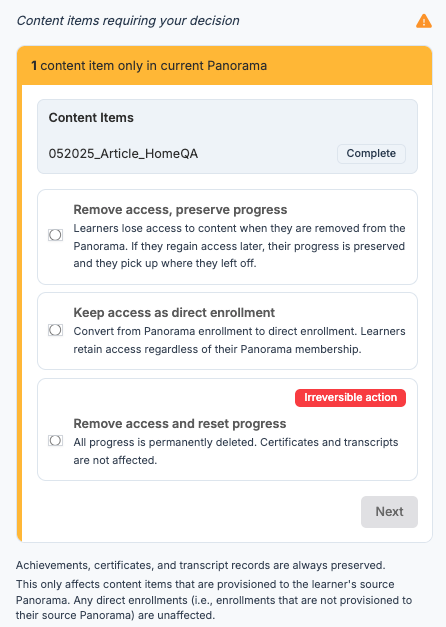
Task: Click the orange warning triangle icon
Action: (x=424, y=21)
